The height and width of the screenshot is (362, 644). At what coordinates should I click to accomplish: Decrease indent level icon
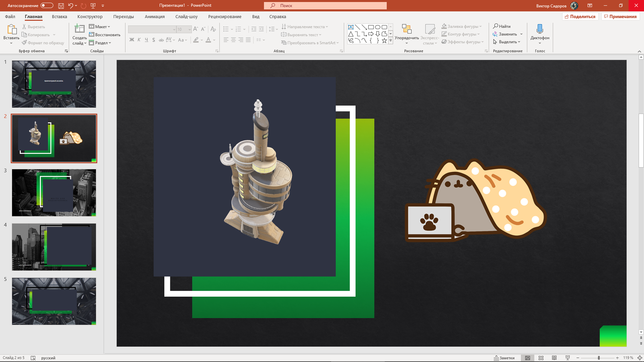[x=254, y=29]
